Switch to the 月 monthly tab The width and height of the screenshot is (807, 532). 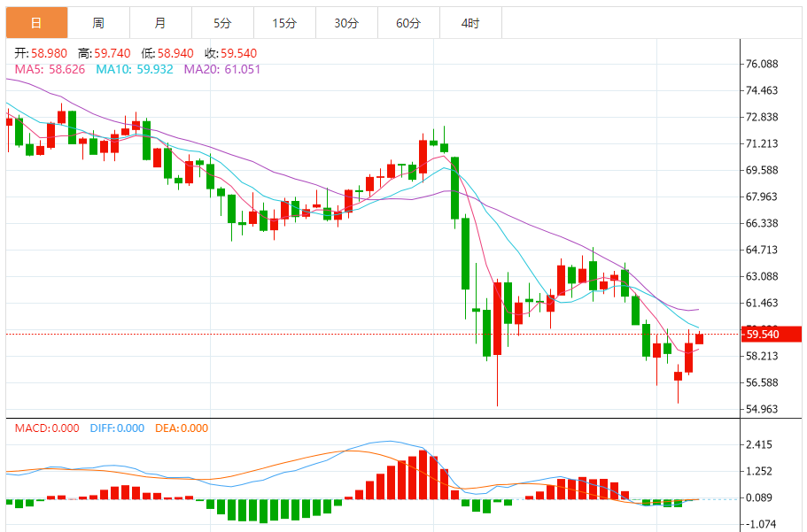coord(160,23)
